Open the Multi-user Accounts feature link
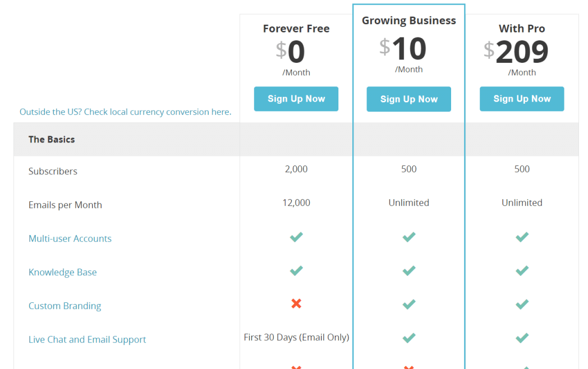The height and width of the screenshot is (369, 588). pyautogui.click(x=70, y=238)
